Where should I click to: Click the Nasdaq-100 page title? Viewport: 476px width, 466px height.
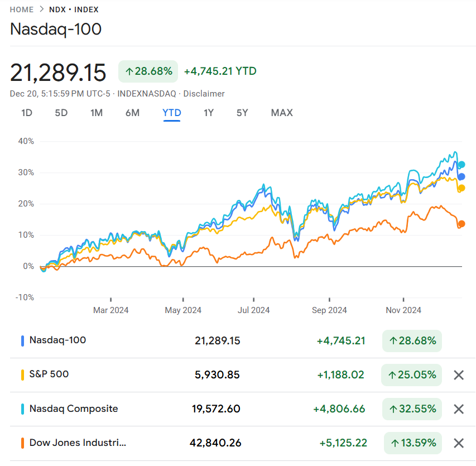56,29
